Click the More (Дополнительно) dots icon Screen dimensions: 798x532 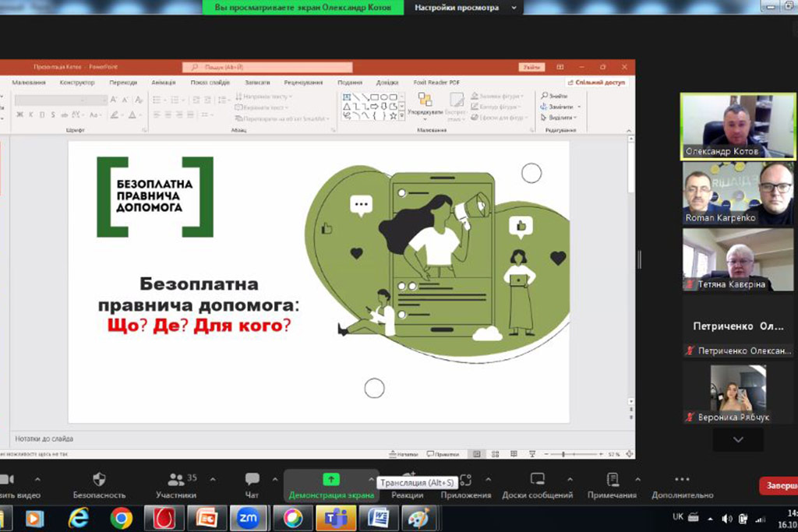click(682, 479)
